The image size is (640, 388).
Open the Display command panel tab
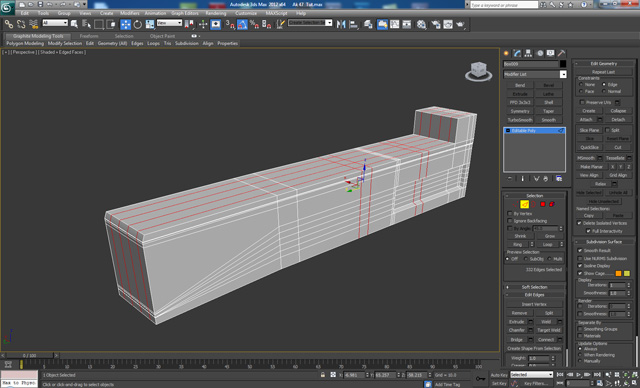click(x=550, y=53)
